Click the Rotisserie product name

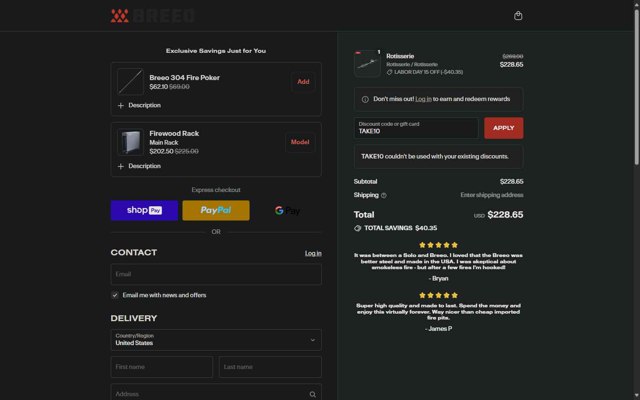tap(400, 56)
